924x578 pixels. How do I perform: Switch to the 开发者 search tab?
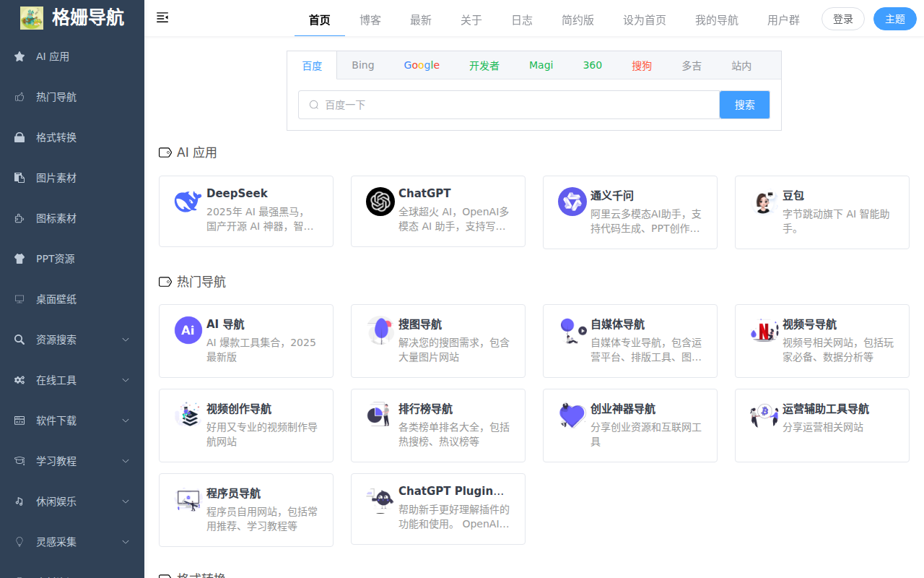(484, 65)
